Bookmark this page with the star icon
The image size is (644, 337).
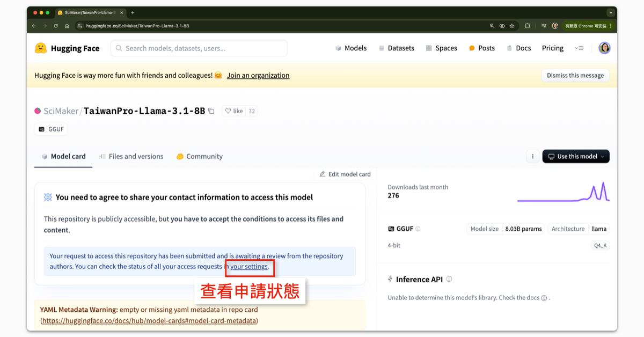click(x=512, y=26)
